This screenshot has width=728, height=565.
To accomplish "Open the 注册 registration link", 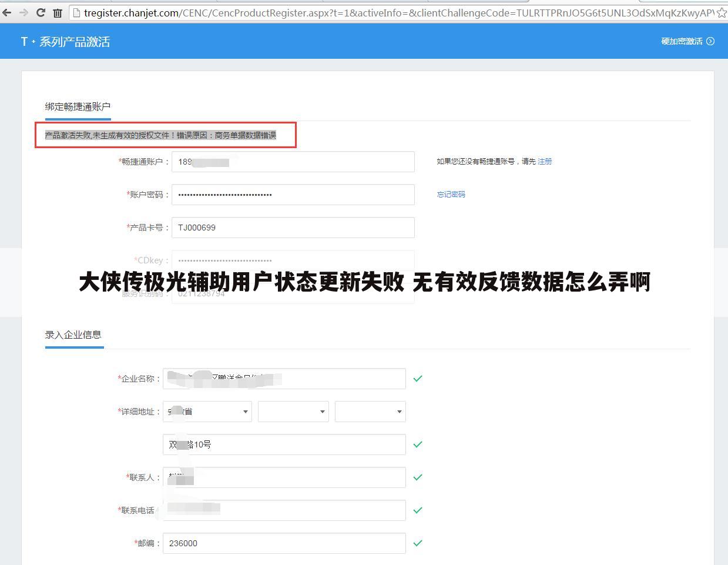I will [x=545, y=161].
